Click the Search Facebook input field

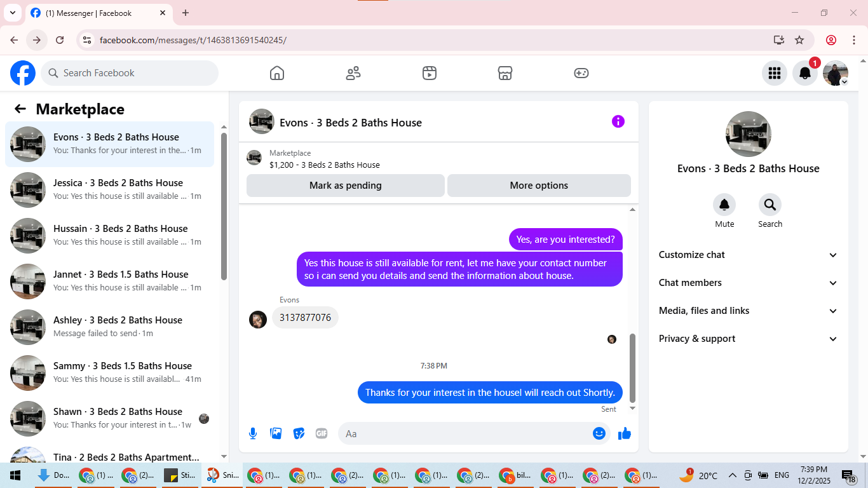[130, 73]
